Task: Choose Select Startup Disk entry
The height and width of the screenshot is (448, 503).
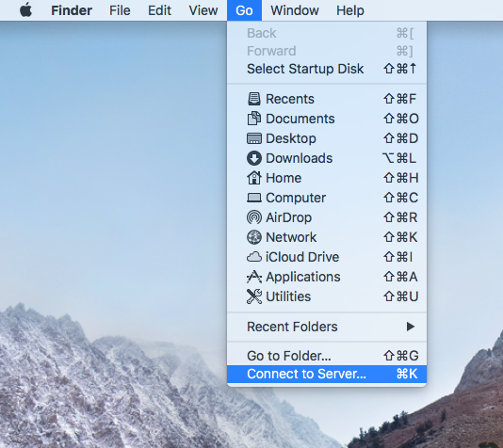Action: point(327,69)
